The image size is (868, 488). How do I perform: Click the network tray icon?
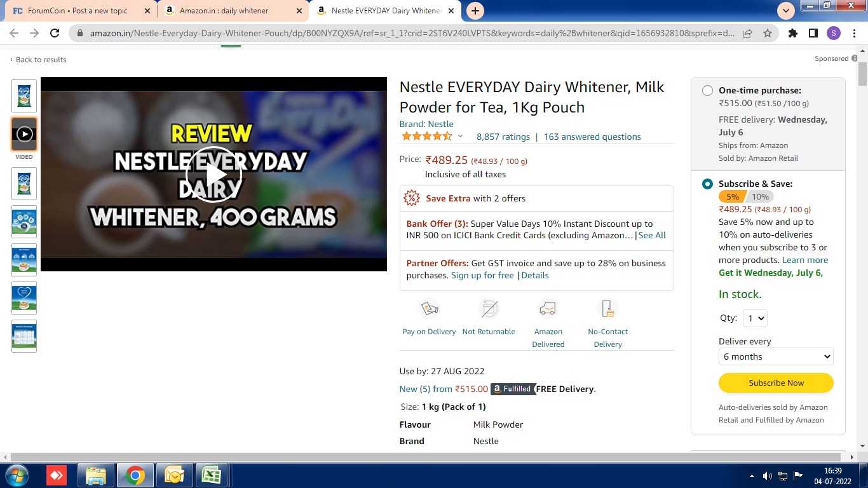783,476
